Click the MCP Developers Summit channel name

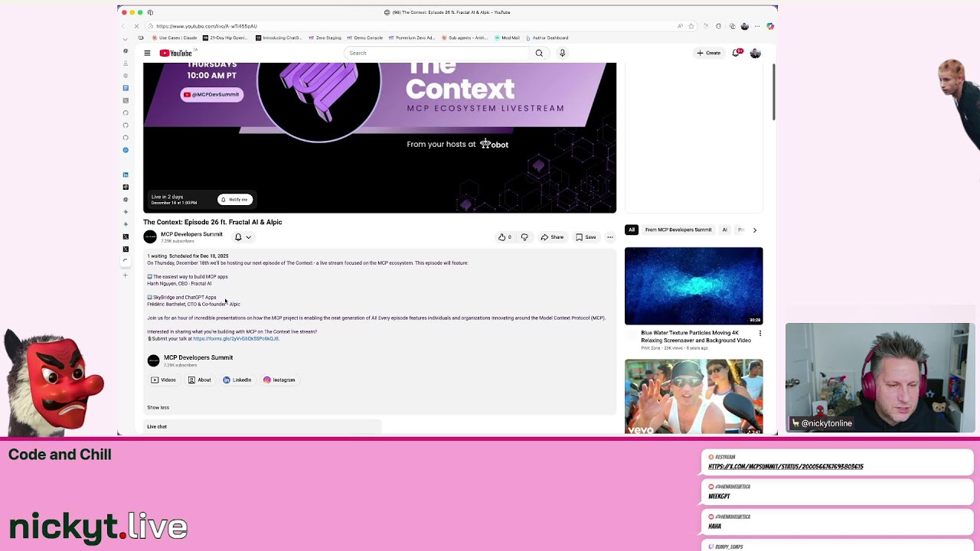191,234
